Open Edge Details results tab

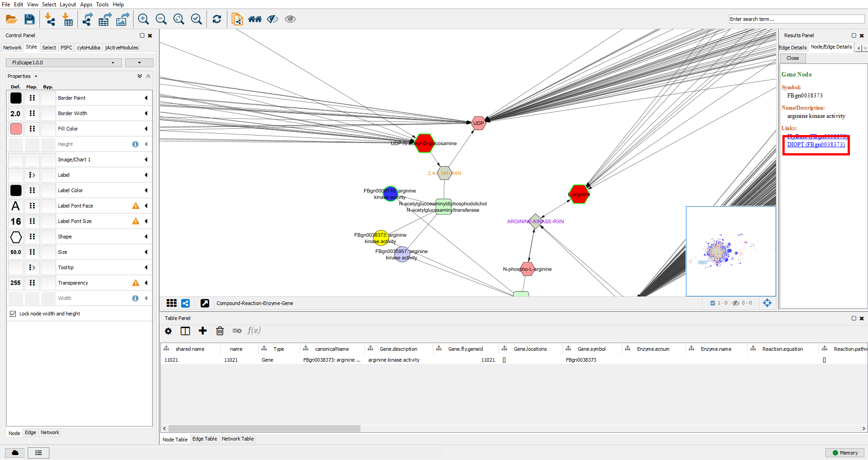(x=792, y=48)
